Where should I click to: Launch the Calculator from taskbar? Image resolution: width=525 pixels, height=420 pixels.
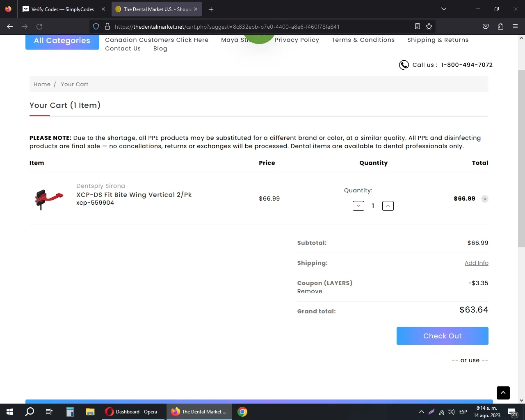pyautogui.click(x=70, y=412)
